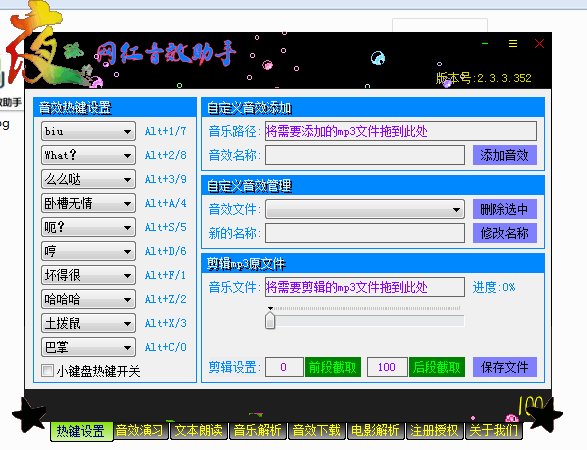
Task: Click the green minimize dash icon
Action: point(485,44)
